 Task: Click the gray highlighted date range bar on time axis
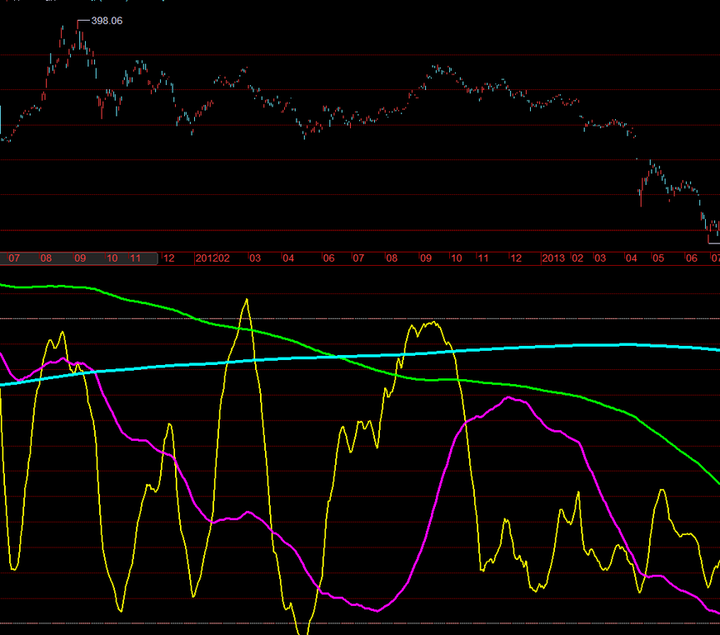pyautogui.click(x=79, y=258)
